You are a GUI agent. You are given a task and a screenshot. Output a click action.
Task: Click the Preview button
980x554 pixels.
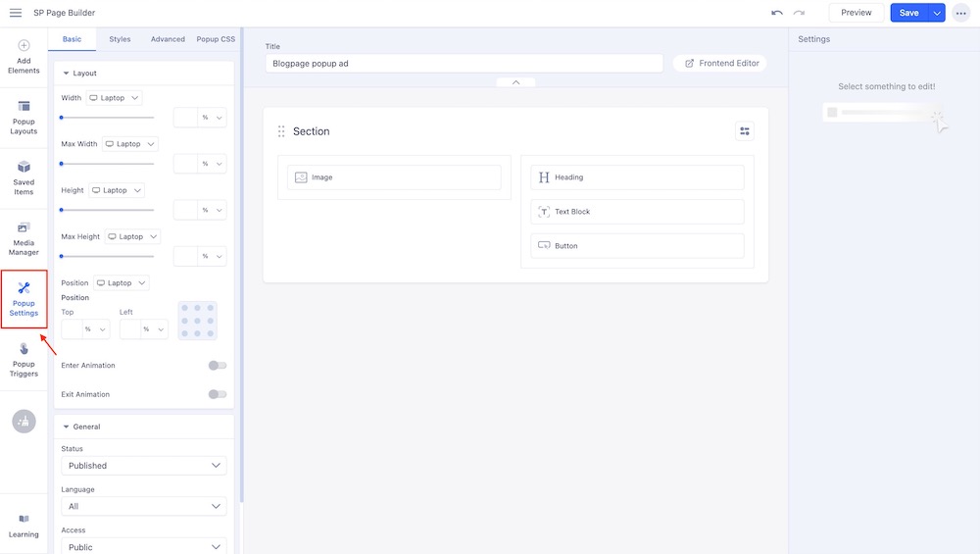[856, 13]
